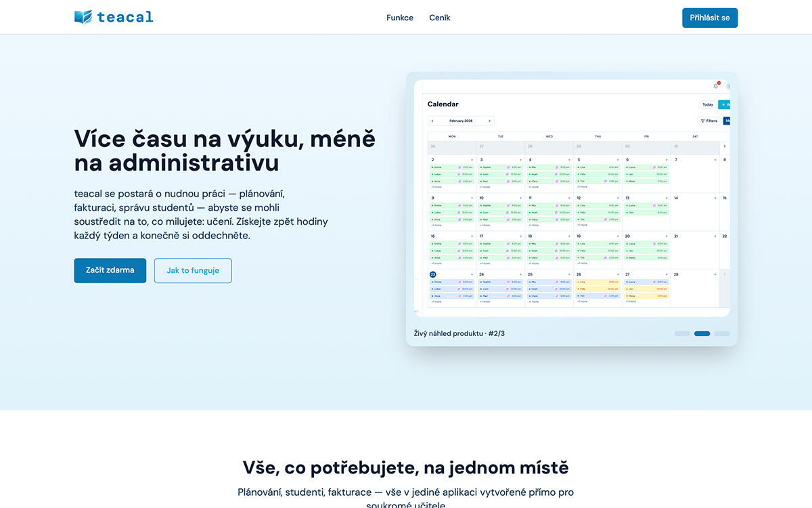Expand '+1 more' under February 27
812x508 pixels.
point(631,301)
